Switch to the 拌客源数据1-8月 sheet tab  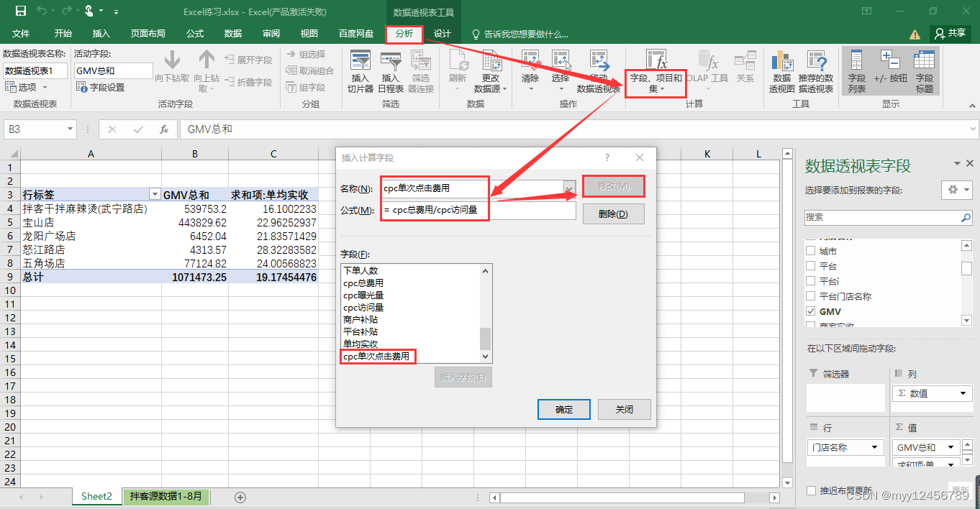[x=167, y=496]
